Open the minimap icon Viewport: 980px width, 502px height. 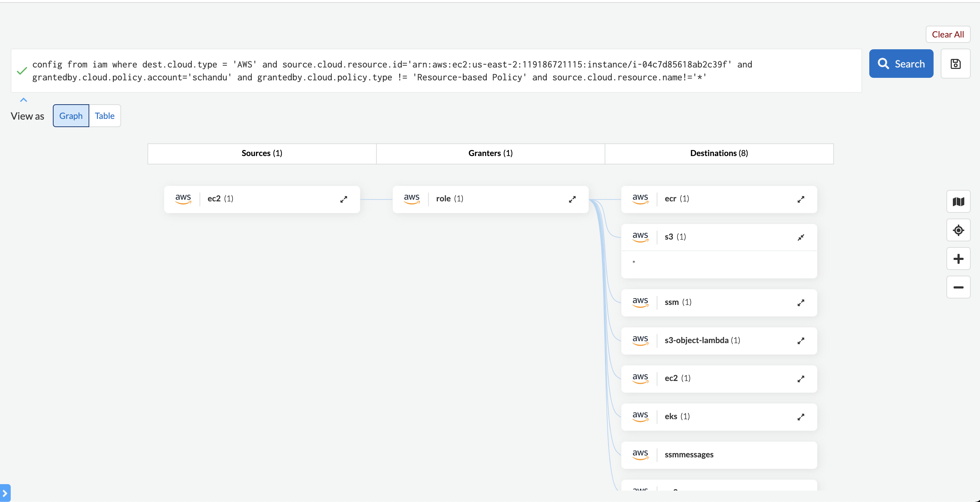(x=958, y=202)
